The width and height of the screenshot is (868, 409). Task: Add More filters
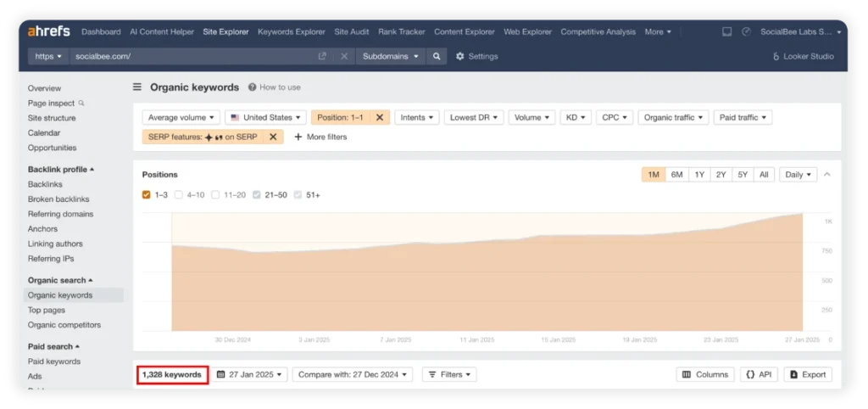click(320, 137)
